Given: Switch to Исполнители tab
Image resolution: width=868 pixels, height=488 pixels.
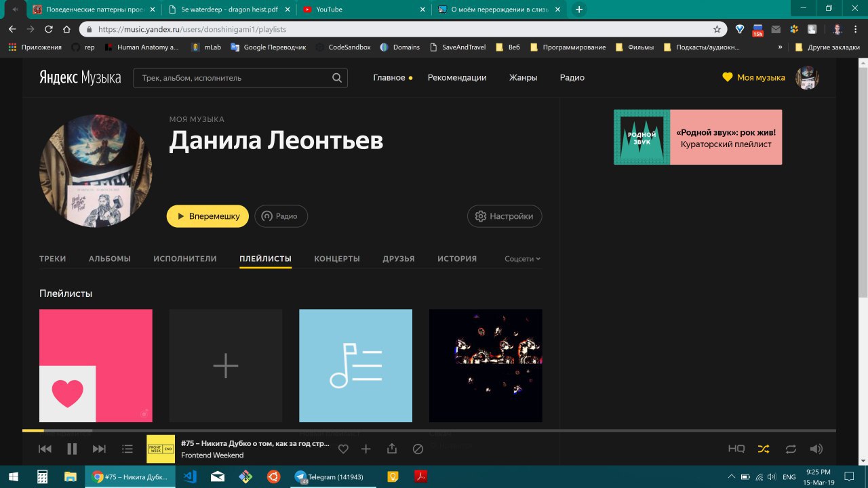Looking at the screenshot, I should tap(185, 259).
